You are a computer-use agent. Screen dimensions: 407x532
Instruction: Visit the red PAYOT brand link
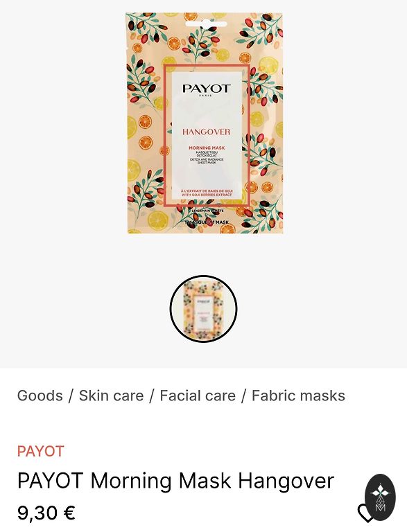pyautogui.click(x=40, y=451)
